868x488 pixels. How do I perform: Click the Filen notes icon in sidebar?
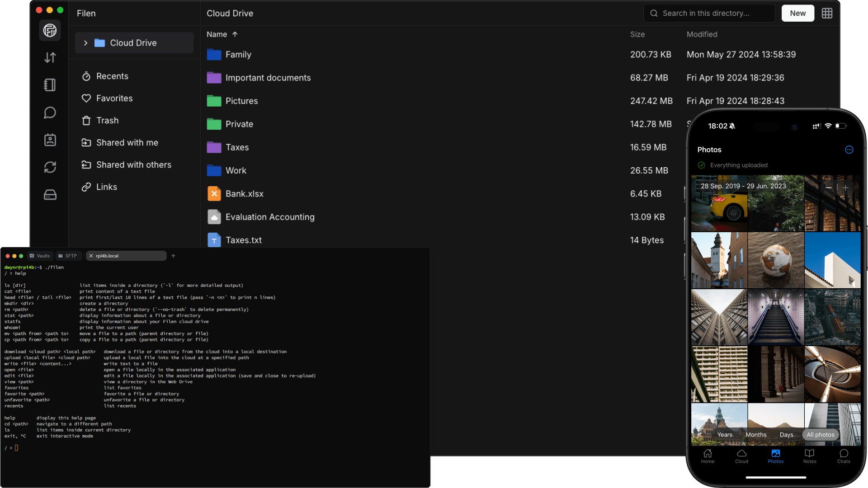(50, 84)
